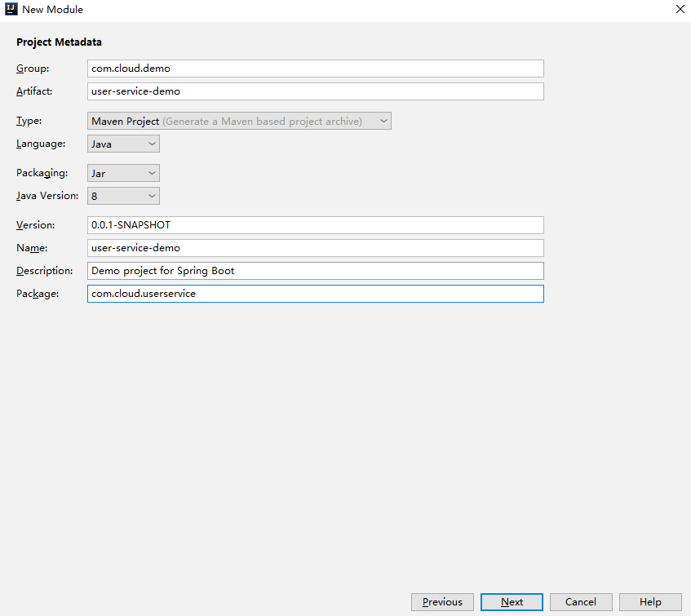Click into the Artifact text field

[x=315, y=91]
